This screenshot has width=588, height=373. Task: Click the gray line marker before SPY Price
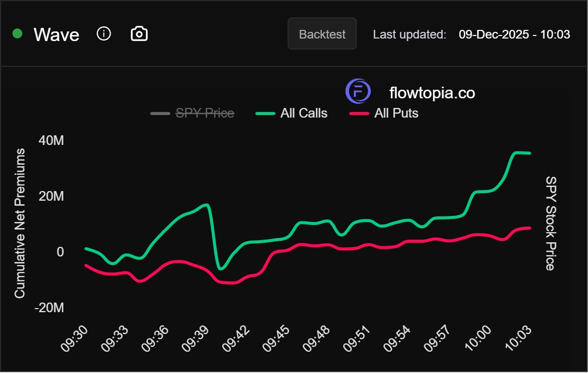tap(160, 113)
